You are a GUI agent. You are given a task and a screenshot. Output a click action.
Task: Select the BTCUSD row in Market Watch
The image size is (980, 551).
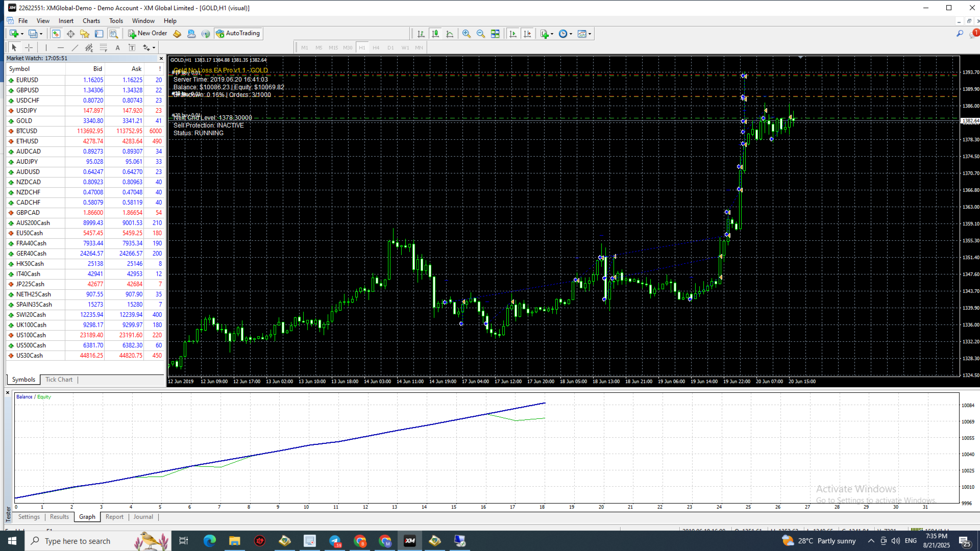click(x=85, y=131)
